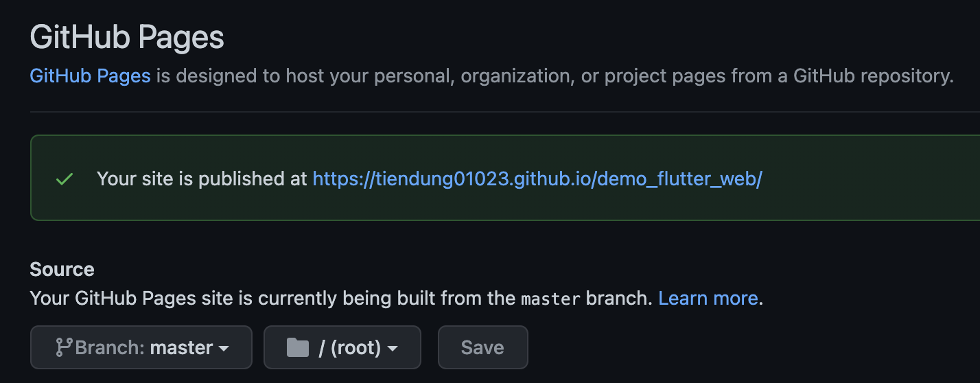Click the "Your site is published at" text

202,179
